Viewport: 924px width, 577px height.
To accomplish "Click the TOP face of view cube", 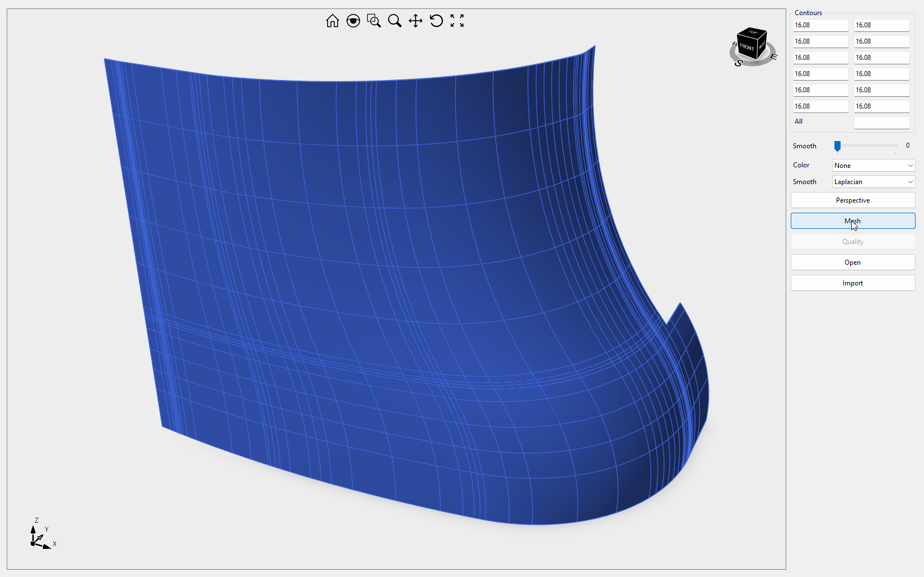I will 753,33.
